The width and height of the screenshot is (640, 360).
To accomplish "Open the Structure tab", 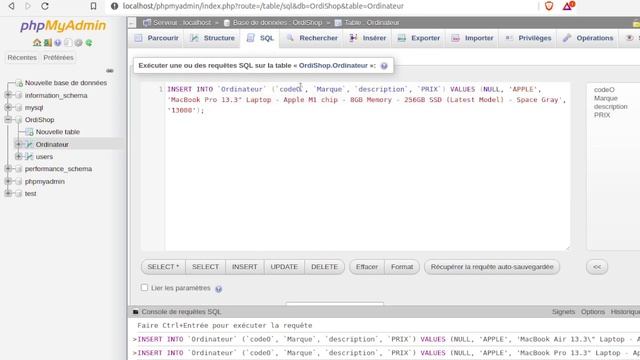I will coord(212,38).
